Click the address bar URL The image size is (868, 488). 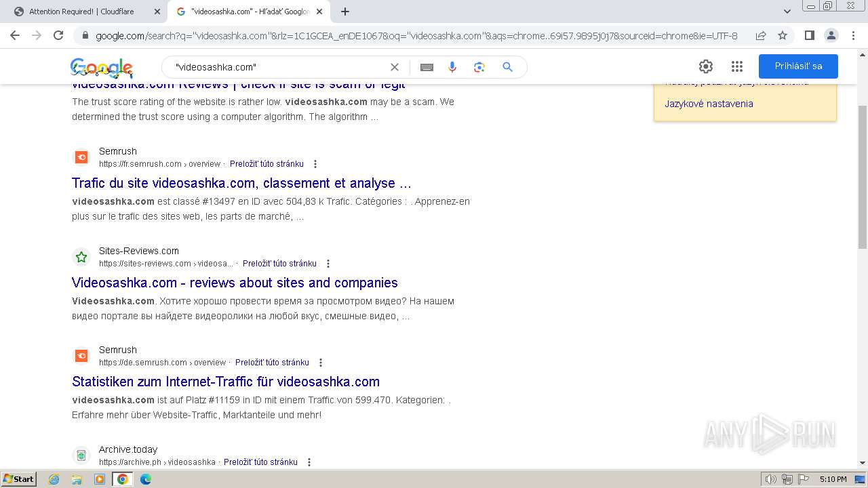tap(416, 35)
